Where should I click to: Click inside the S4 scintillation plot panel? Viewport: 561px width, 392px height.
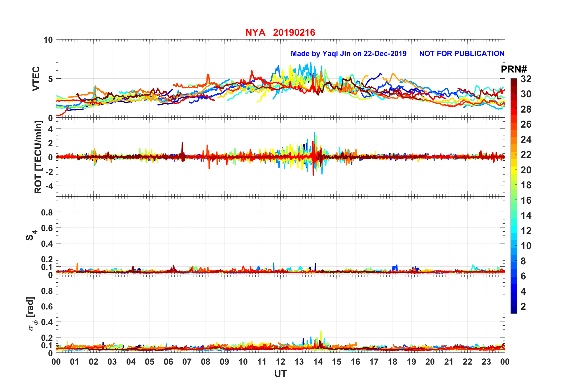tap(280, 235)
